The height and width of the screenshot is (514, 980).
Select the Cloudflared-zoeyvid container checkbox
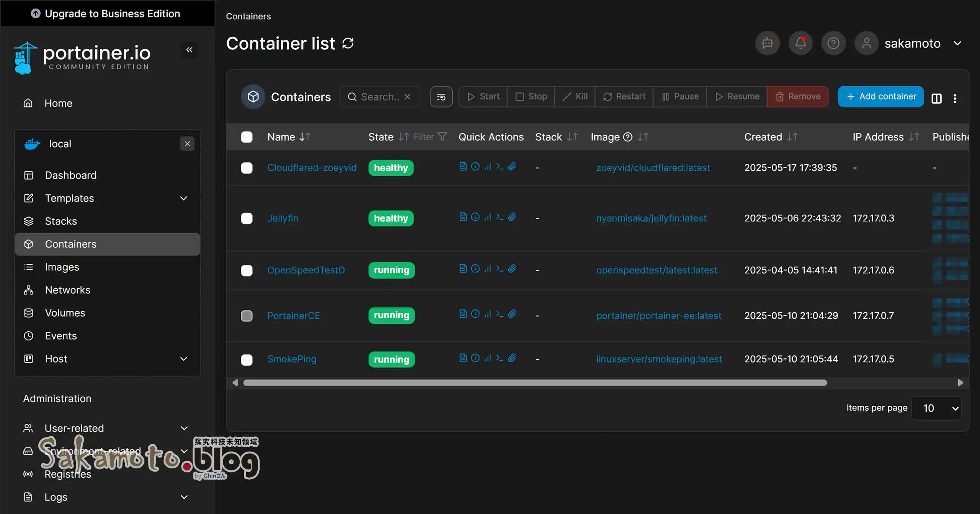(x=247, y=168)
